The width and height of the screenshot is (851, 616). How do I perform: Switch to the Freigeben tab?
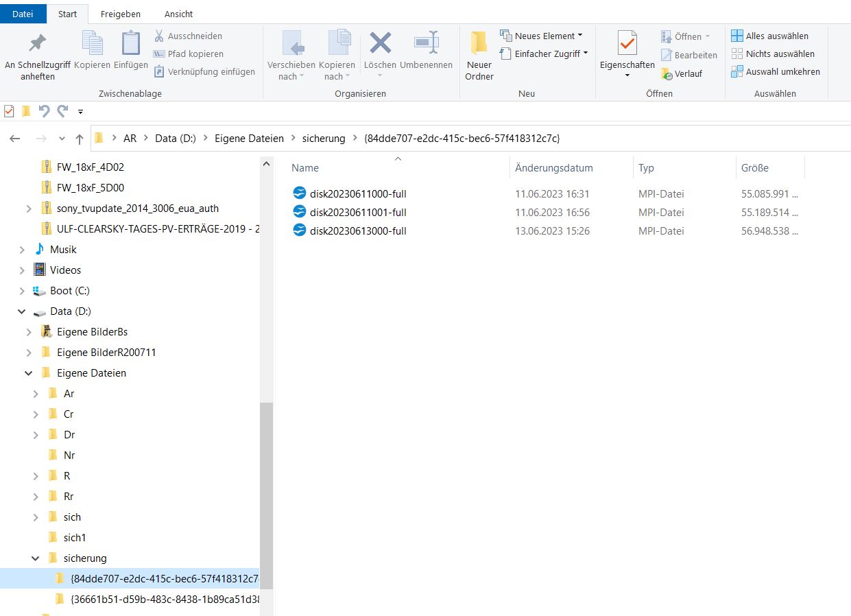click(120, 14)
